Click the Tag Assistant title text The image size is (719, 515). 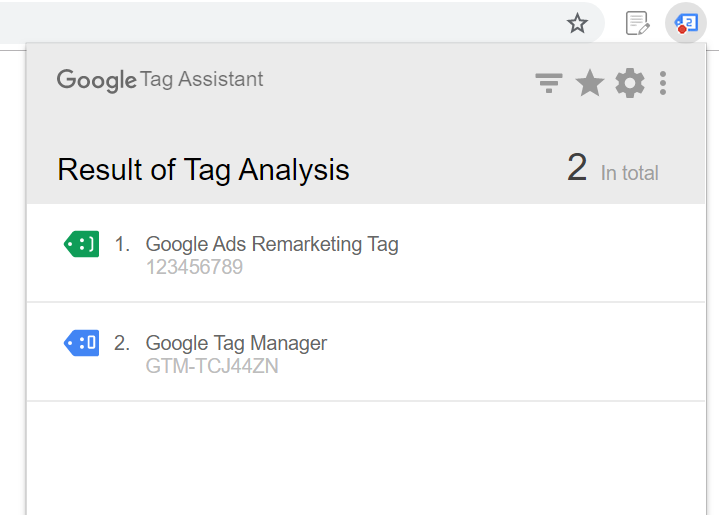click(x=202, y=79)
